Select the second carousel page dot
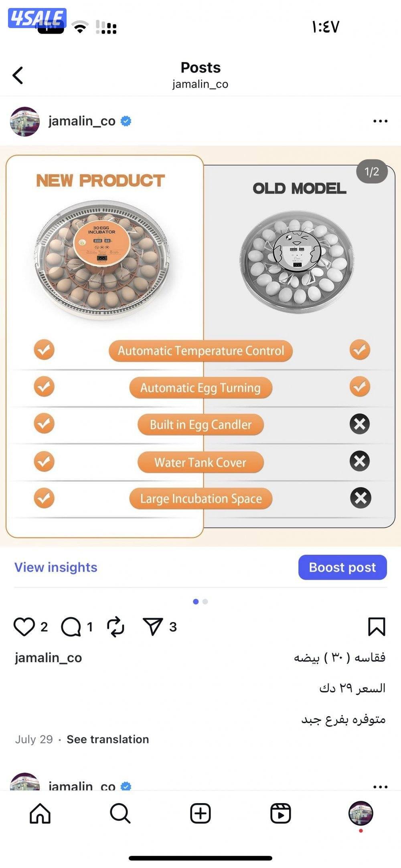Viewport: 401px width, 868px height. point(205,602)
